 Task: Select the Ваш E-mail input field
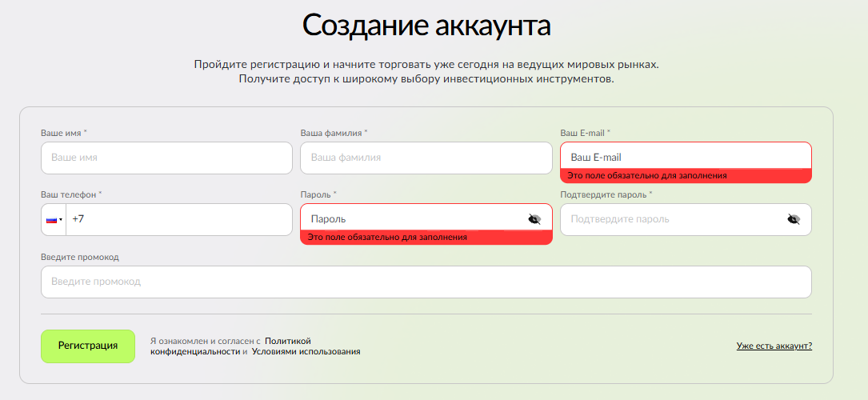point(685,157)
